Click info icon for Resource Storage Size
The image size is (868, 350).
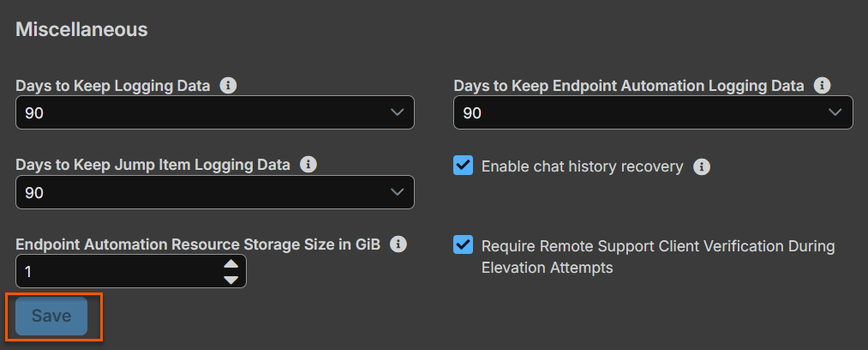pyautogui.click(x=398, y=244)
